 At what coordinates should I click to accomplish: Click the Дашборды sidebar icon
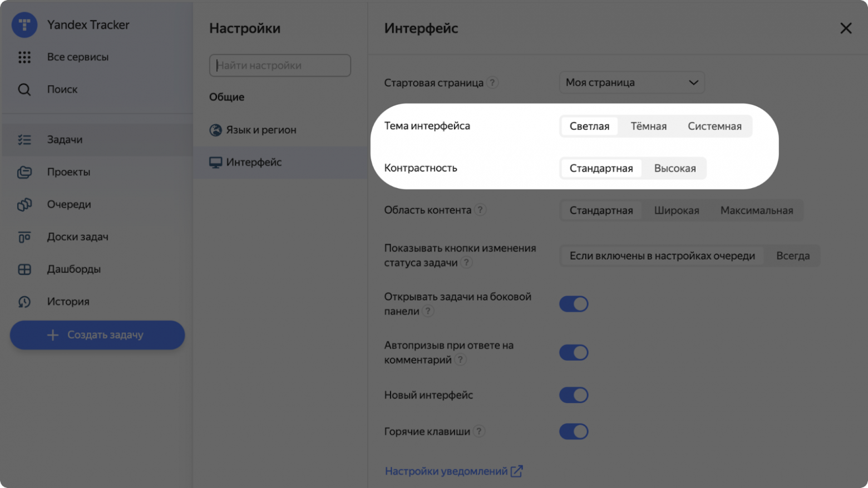click(24, 269)
